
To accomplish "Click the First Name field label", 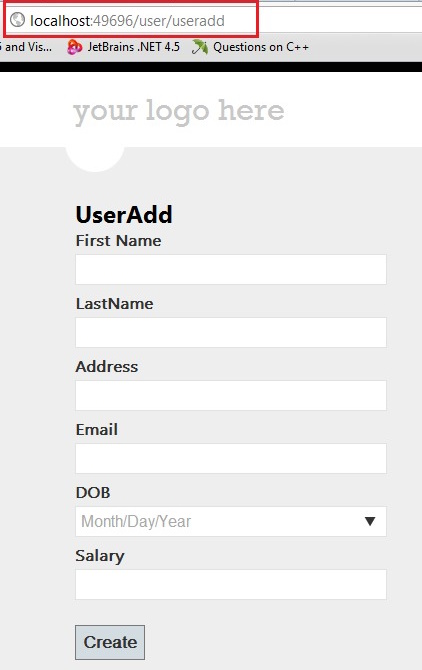I will click(118, 241).
